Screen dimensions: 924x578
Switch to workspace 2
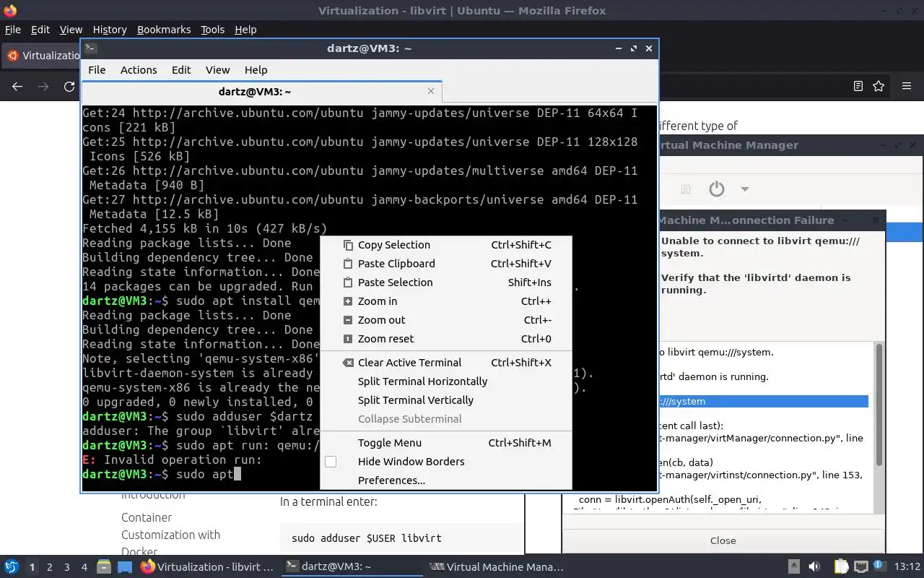(49, 567)
